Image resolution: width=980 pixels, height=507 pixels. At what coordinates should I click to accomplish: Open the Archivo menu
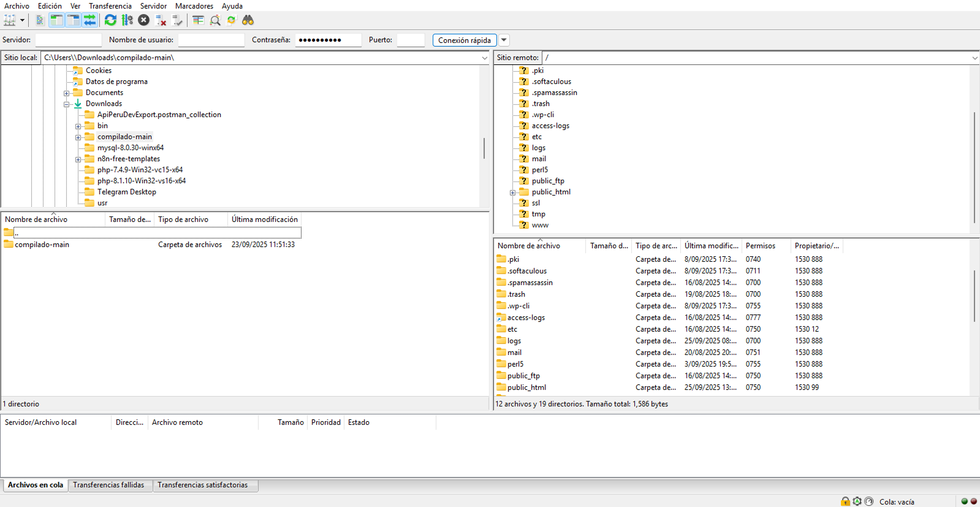[x=17, y=6]
